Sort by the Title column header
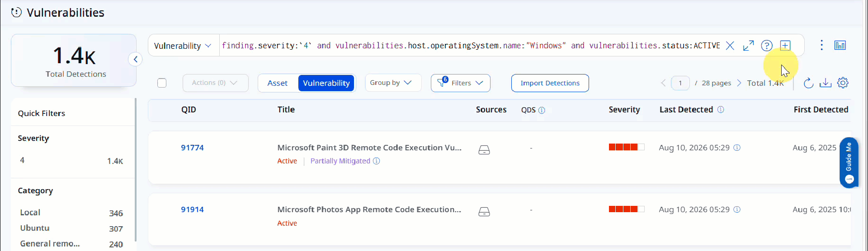The image size is (868, 251). (286, 110)
